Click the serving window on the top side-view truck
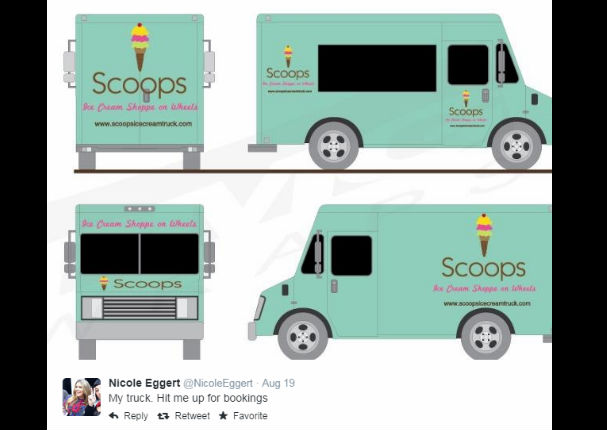Image resolution: width=607 pixels, height=430 pixels. [377, 68]
